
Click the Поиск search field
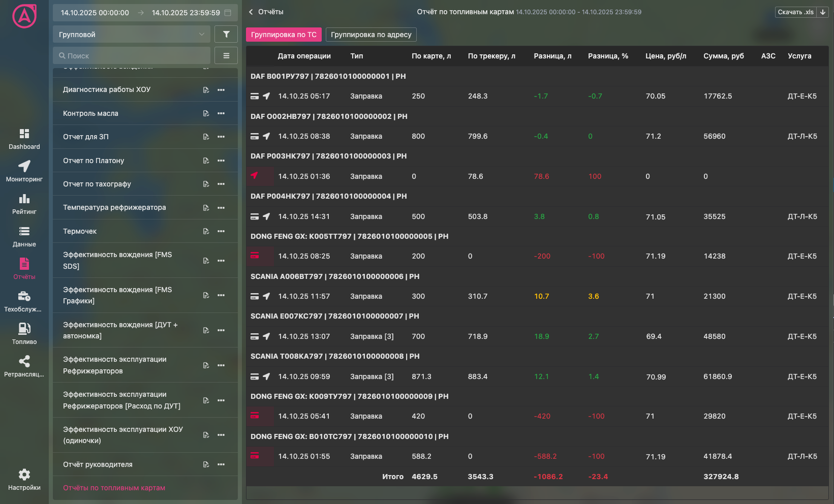(x=131, y=55)
